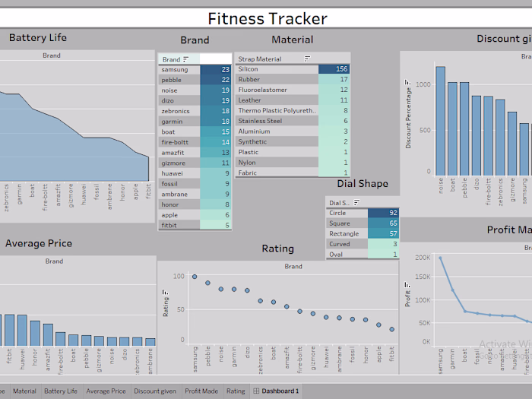The image size is (532, 399).
Task: Open the Rating sheet tab
Action: point(236,391)
